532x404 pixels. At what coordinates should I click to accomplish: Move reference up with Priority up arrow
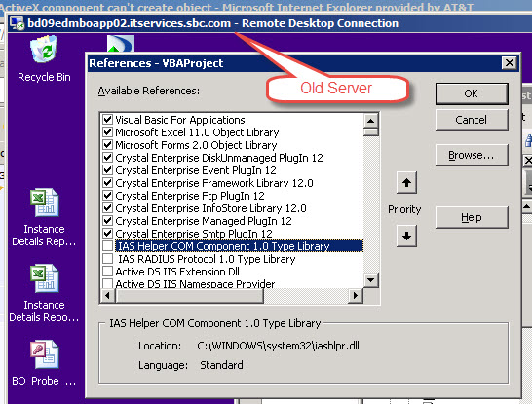tap(406, 183)
